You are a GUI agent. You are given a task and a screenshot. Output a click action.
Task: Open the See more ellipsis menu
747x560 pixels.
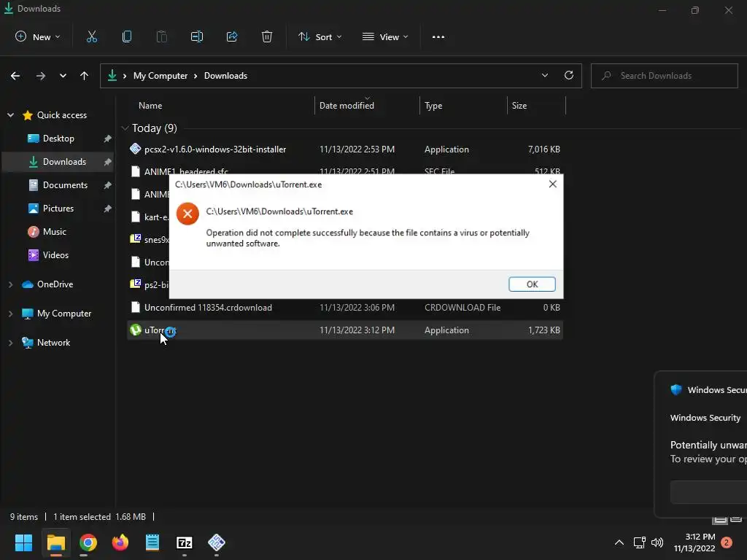[x=438, y=36]
